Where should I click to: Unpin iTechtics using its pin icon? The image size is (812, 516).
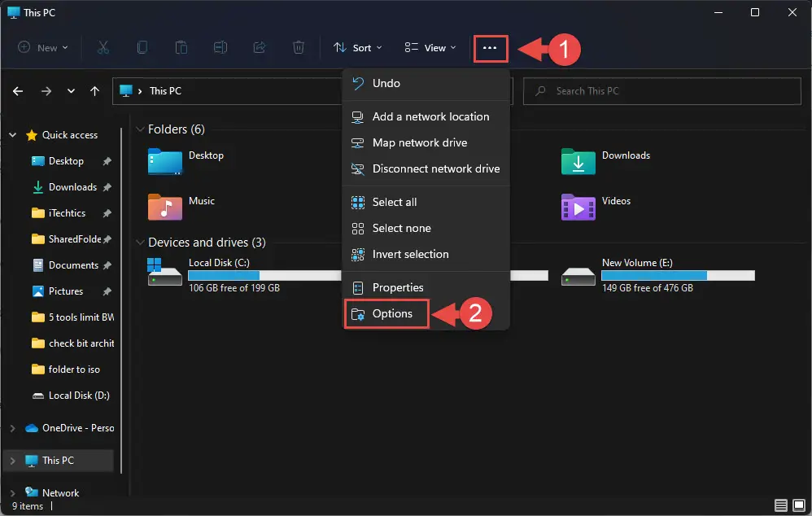click(x=107, y=213)
